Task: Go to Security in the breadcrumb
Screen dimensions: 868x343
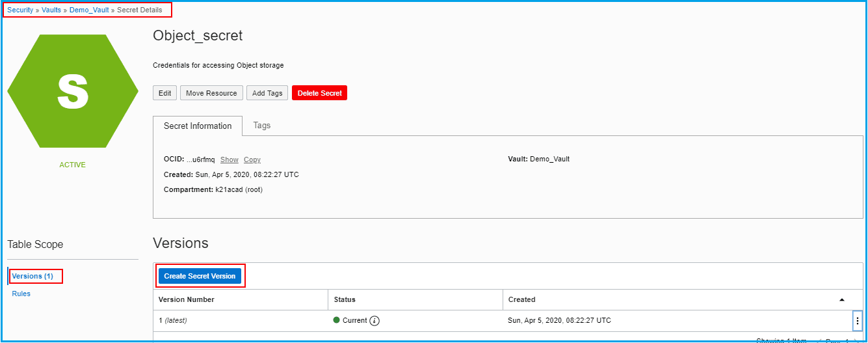Action: pyautogui.click(x=20, y=10)
